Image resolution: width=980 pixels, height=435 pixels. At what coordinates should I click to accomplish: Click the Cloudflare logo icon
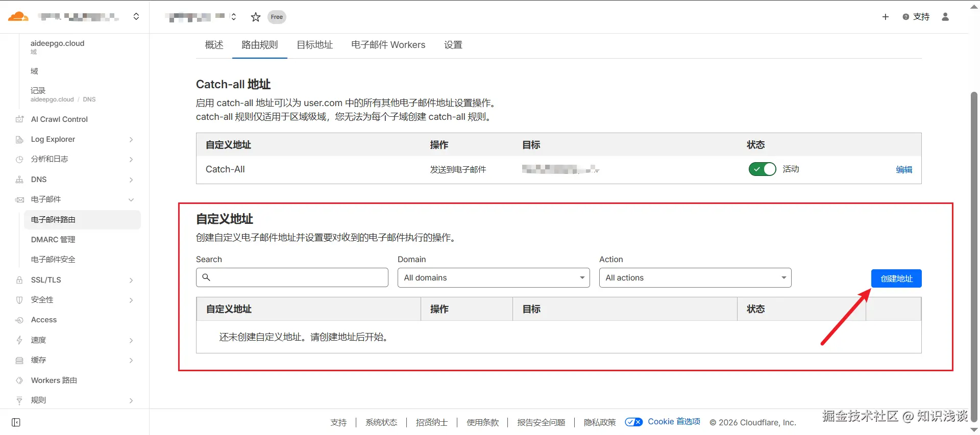pyautogui.click(x=18, y=16)
